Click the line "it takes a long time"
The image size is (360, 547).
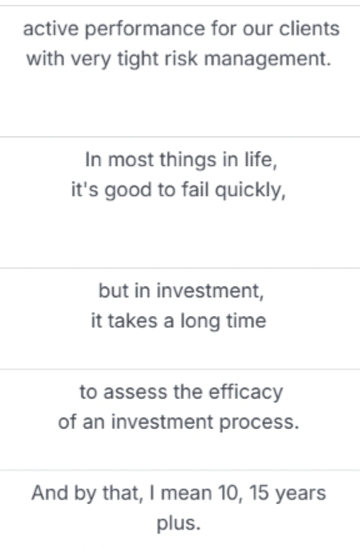tap(178, 321)
